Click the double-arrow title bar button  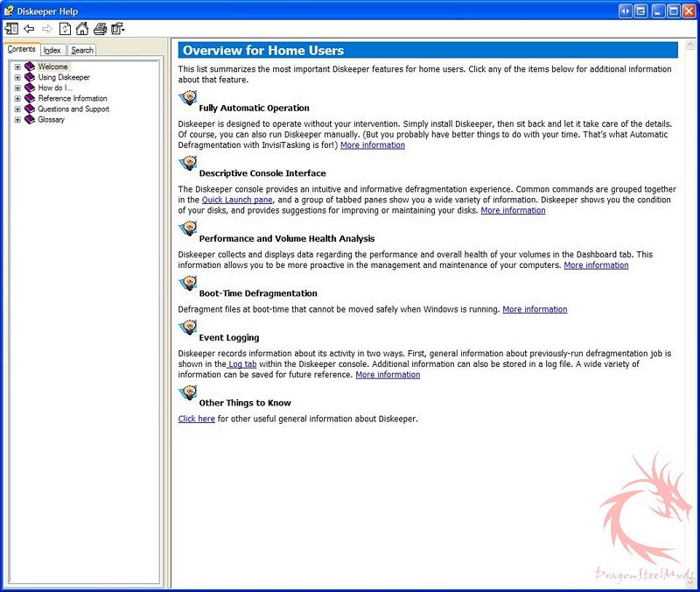pos(625,11)
